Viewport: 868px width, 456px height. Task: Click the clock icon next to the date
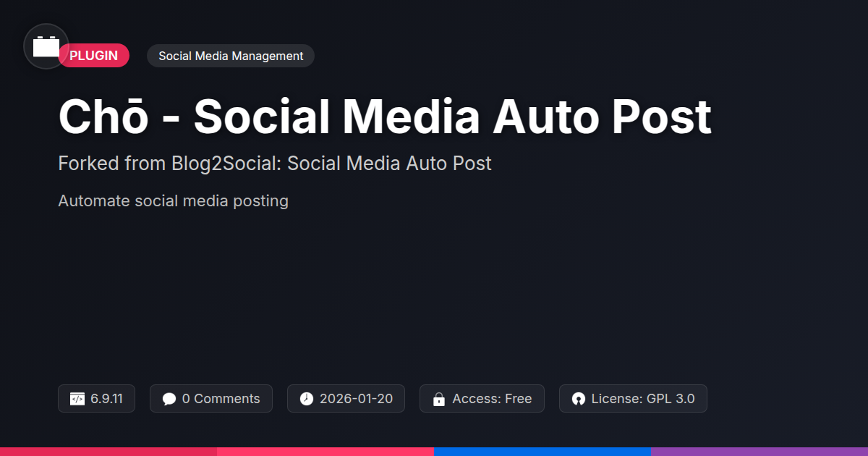pyautogui.click(x=307, y=399)
